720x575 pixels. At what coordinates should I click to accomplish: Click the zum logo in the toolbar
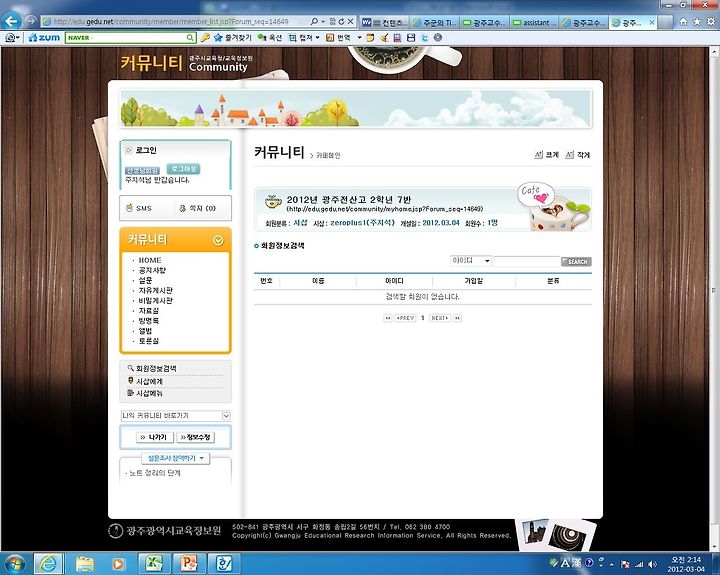click(45, 38)
